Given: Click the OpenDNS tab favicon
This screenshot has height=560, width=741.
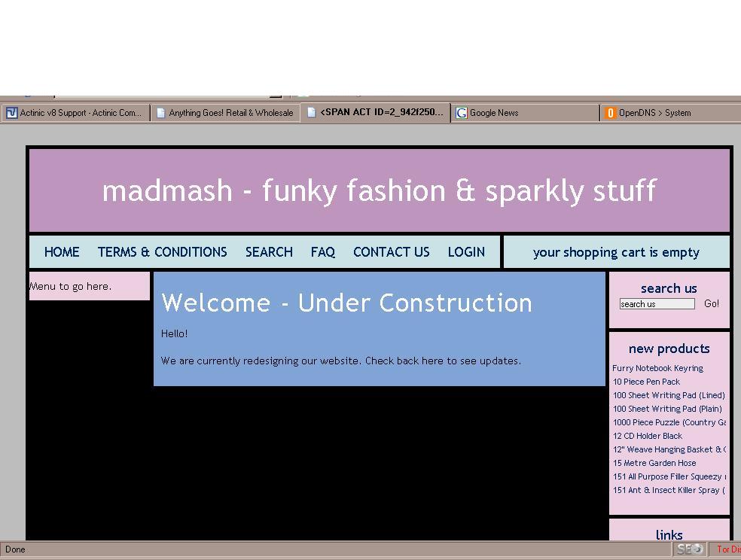Looking at the screenshot, I should click(x=611, y=113).
